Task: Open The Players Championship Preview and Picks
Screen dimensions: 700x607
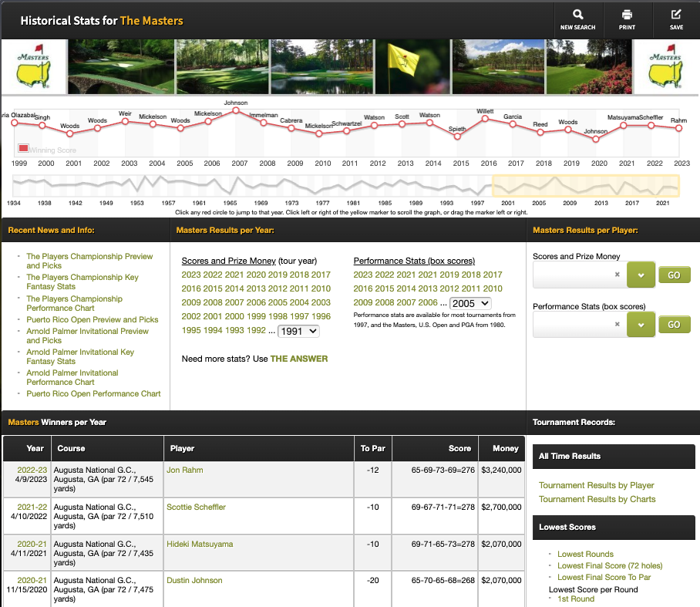Action: 89,261
